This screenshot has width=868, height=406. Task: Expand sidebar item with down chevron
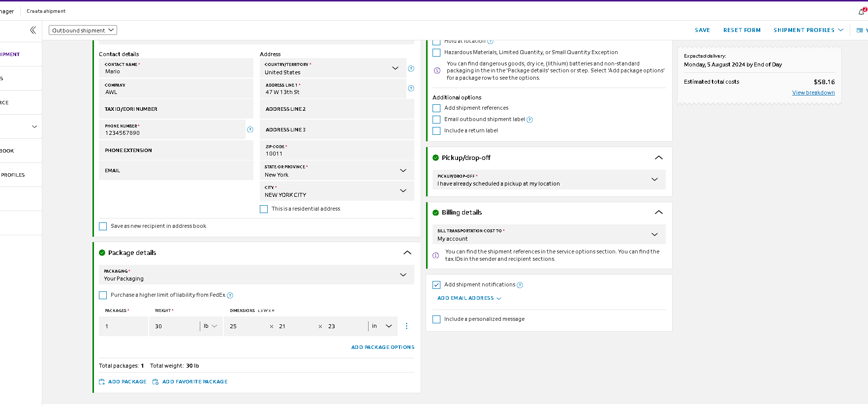(x=34, y=126)
